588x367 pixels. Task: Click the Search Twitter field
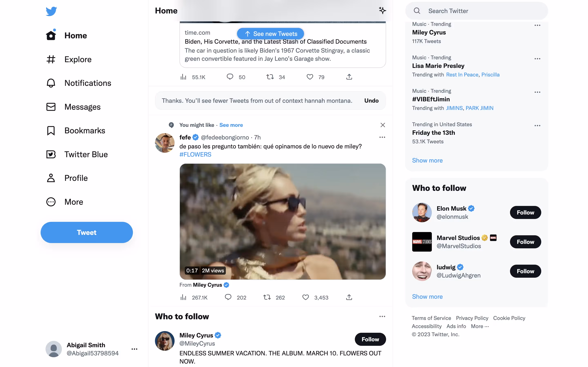pyautogui.click(x=476, y=11)
